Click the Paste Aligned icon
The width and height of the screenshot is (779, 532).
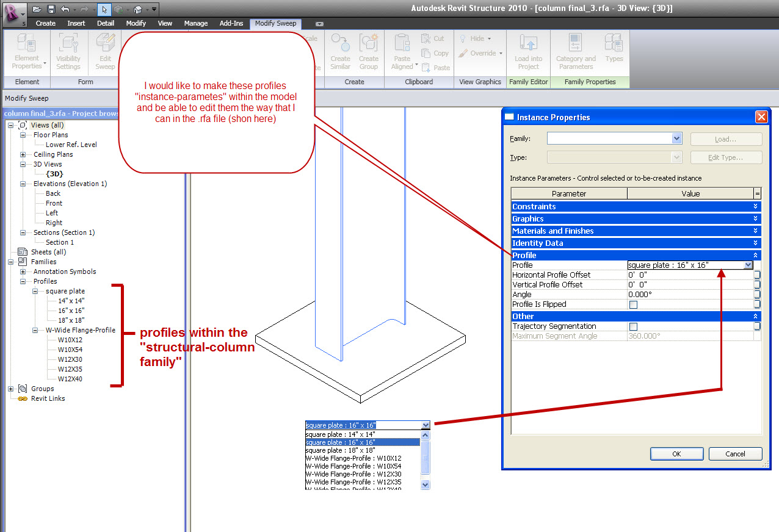point(402,43)
